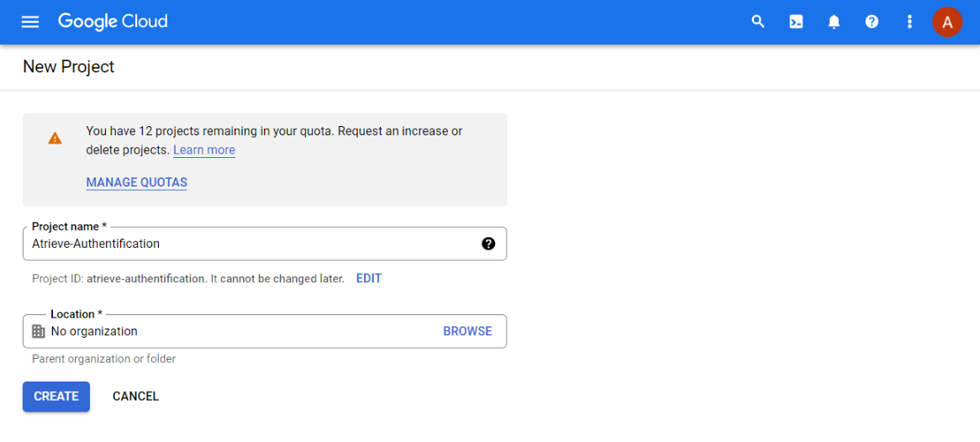This screenshot has width=980, height=442.
Task: Browse for a parent location
Action: 467,331
